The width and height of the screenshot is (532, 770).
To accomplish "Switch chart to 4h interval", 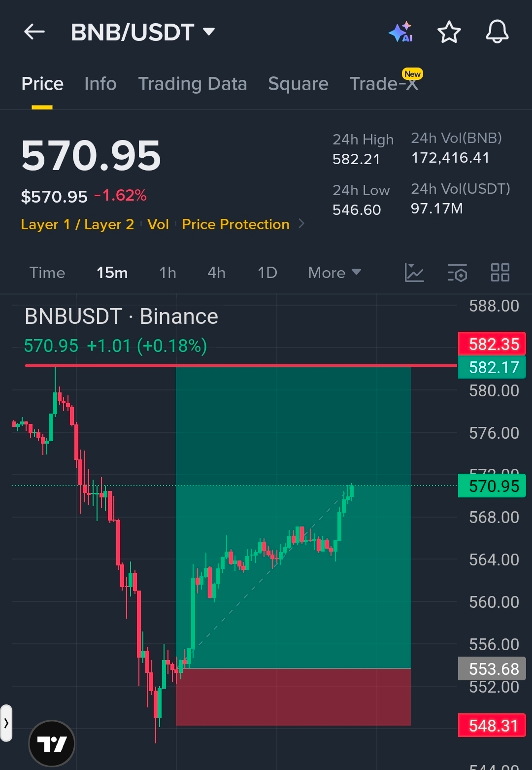I will click(x=216, y=273).
